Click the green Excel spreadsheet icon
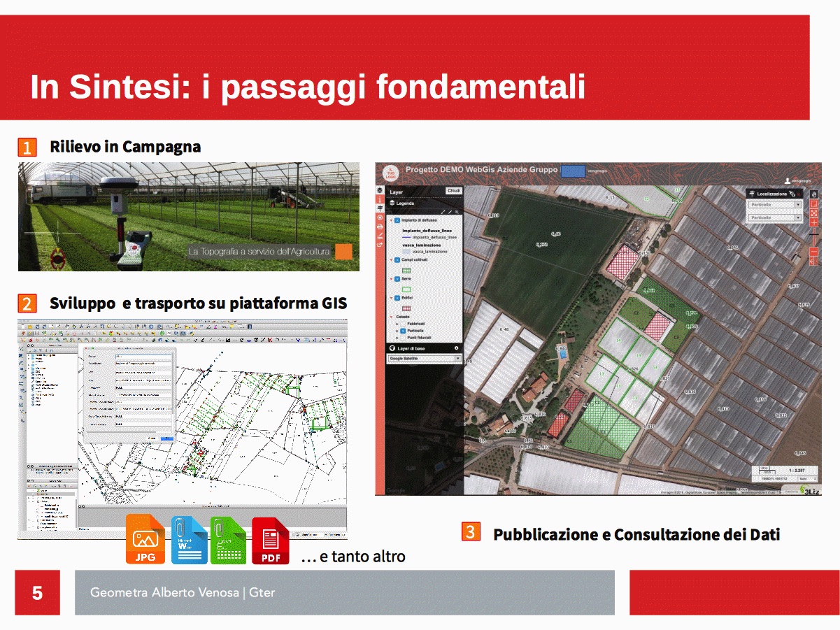This screenshot has width=840, height=630. click(x=228, y=540)
